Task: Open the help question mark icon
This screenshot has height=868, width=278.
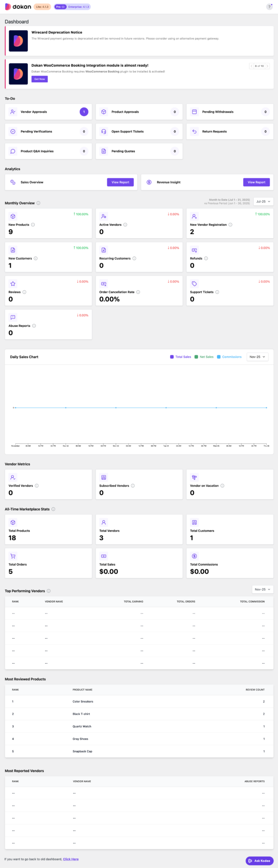Action: [x=270, y=6]
